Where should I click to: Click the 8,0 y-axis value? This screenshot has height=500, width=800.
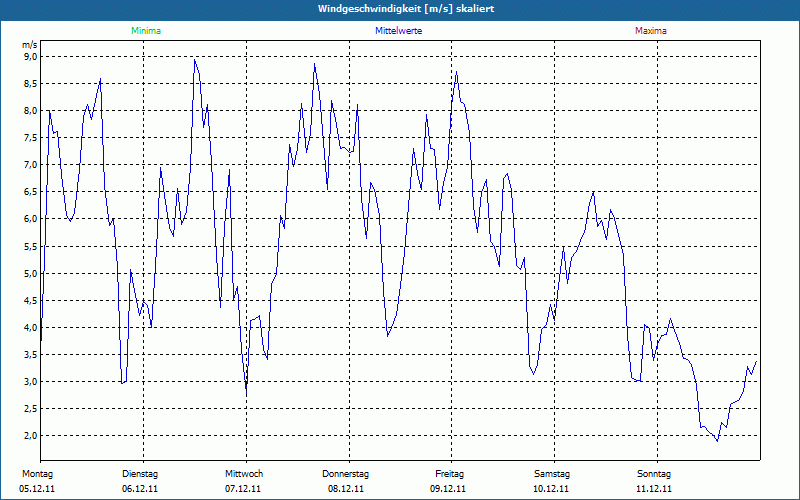click(x=31, y=110)
